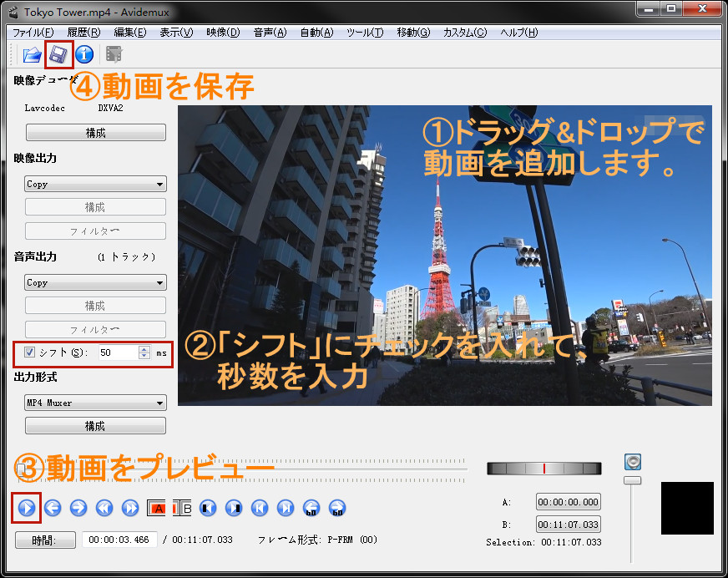
Task: Click the 構成 button under 映像出力
Action: click(x=95, y=206)
